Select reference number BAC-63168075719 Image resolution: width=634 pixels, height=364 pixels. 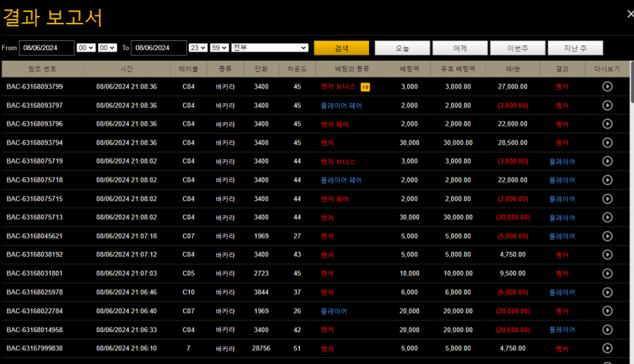34,162
